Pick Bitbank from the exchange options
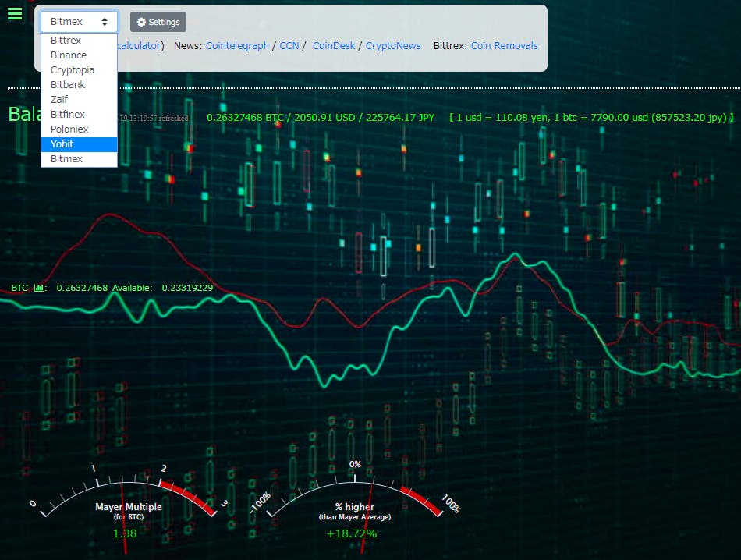 pos(68,85)
